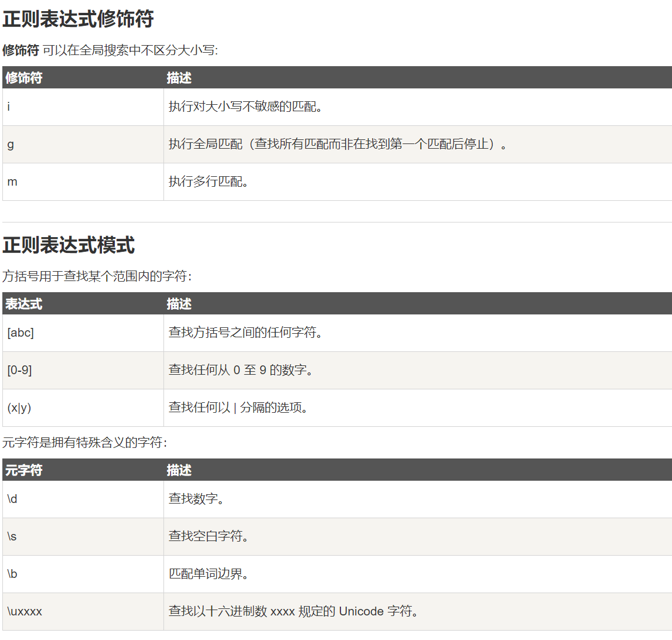Screen dimensions: 672x640
Task: Click the 表达式 column header
Action: (24, 304)
